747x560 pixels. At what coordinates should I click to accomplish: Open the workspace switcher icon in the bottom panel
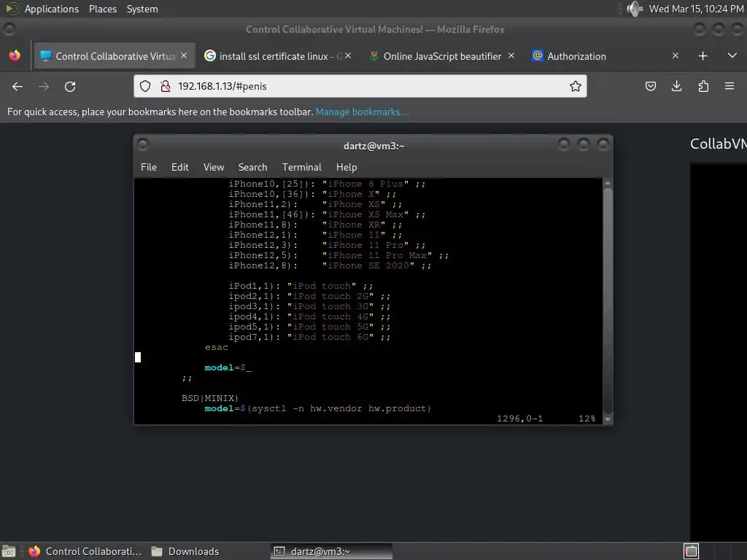692,551
